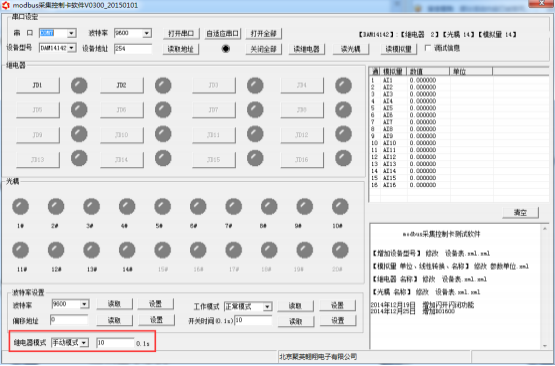Image resolution: width=555 pixels, height=366 pixels.
Task: Click optocoupler indicator 10#
Action: 340,207
